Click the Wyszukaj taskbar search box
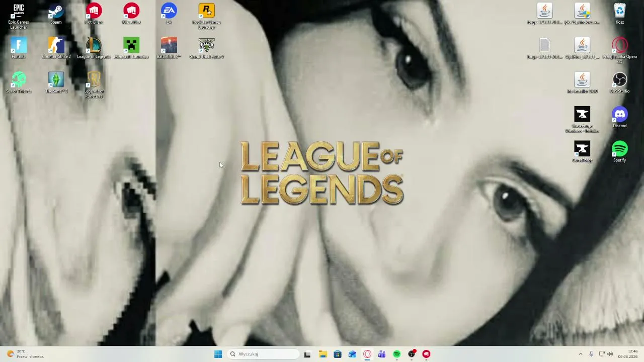This screenshot has width=644, height=362. (x=263, y=354)
